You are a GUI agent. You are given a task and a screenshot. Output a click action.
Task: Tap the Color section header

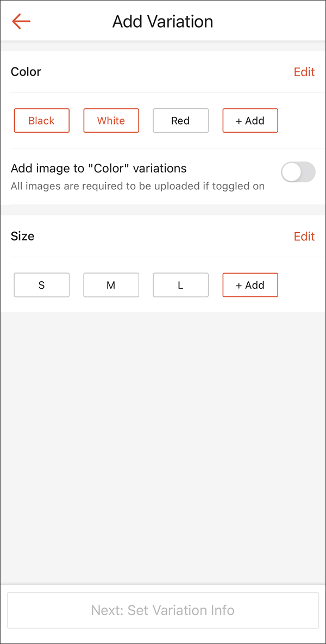[x=26, y=72]
